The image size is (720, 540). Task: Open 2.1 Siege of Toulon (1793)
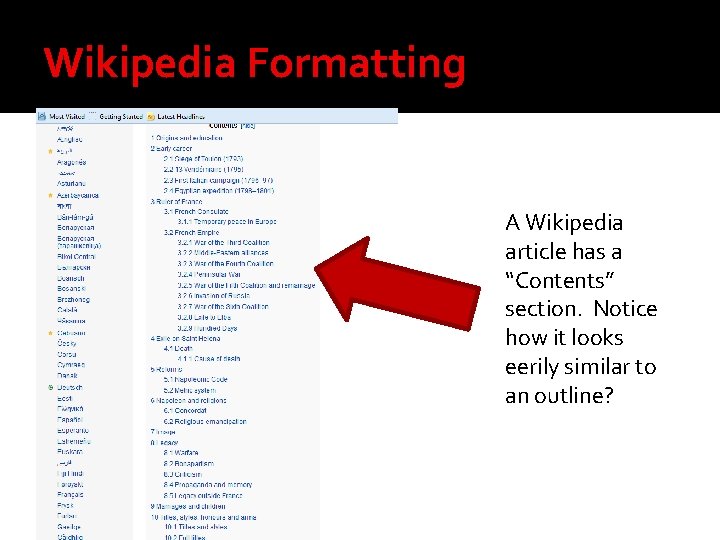pos(203,159)
